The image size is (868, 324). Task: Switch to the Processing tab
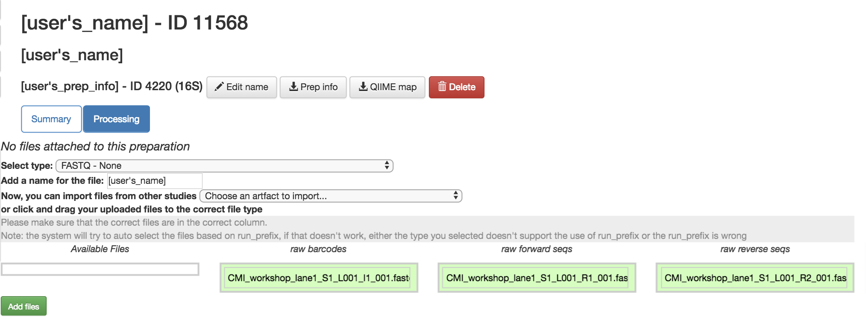click(116, 119)
